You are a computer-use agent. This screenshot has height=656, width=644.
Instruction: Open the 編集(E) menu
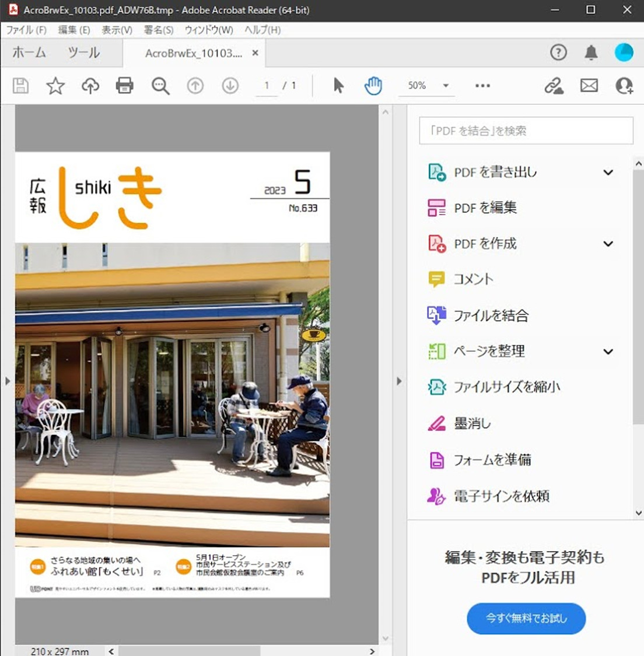[x=74, y=30]
